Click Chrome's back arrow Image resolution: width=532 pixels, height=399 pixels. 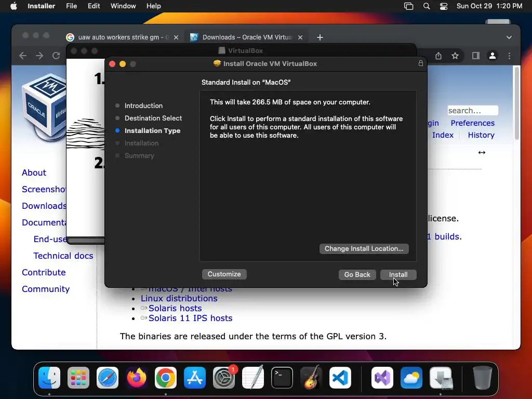pyautogui.click(x=23, y=56)
